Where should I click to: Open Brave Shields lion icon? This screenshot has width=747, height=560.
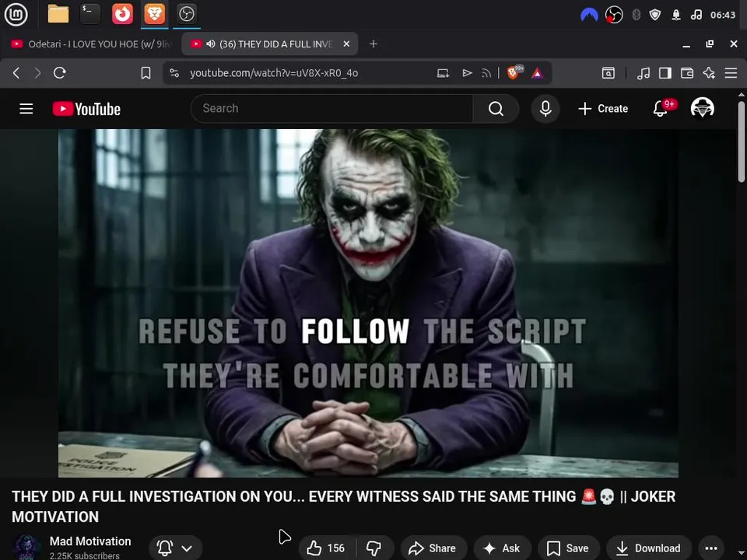pos(514,72)
